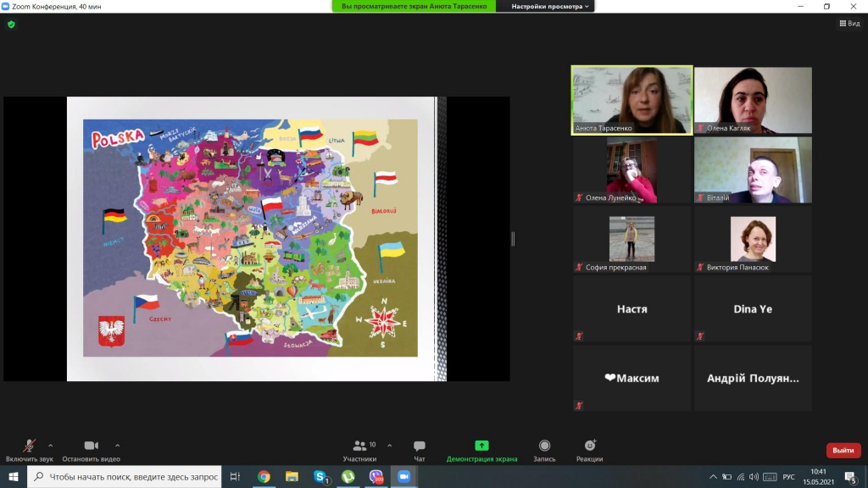
Task: Expand video options arrow beside camera
Action: click(x=117, y=446)
